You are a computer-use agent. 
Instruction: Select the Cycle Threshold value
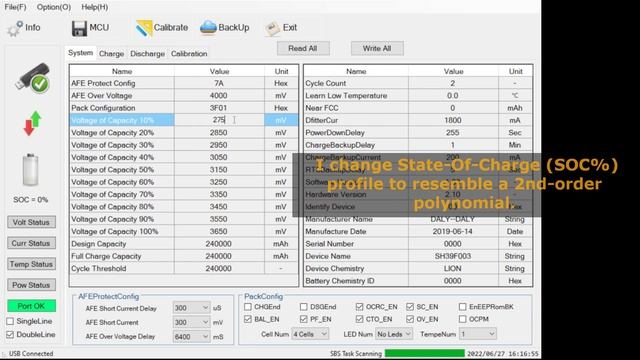pyautogui.click(x=219, y=269)
